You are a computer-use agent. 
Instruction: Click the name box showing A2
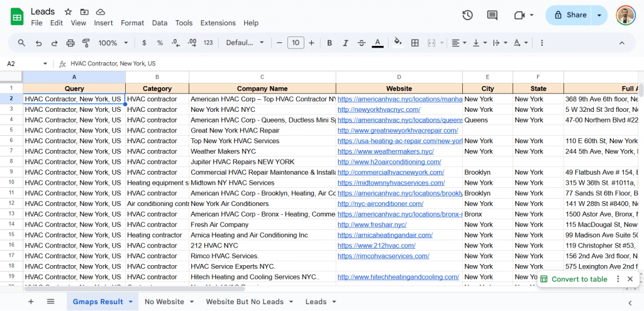coord(27,63)
